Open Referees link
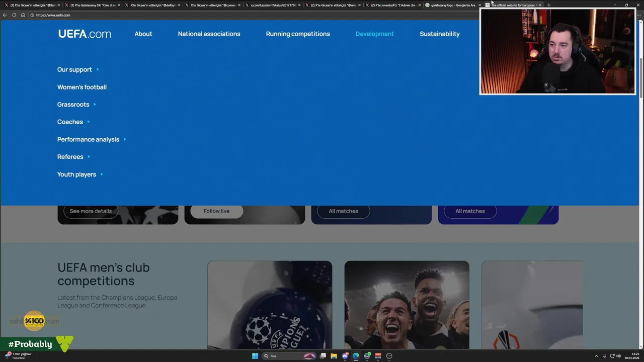 click(70, 157)
